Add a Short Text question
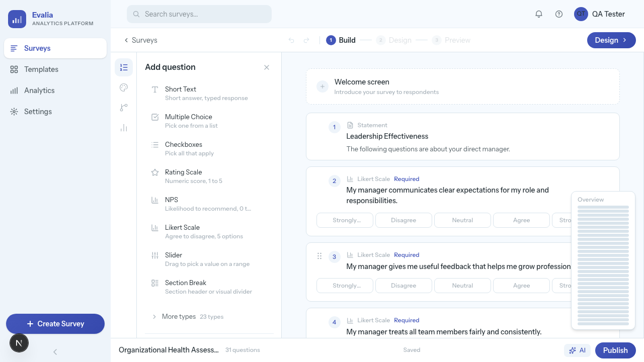644x362 pixels. tap(209, 93)
